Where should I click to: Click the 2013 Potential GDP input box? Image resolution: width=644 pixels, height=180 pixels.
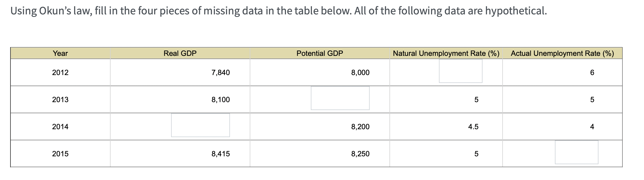coord(340,98)
